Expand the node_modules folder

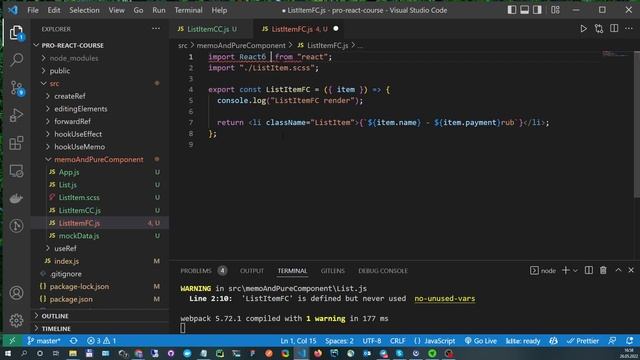tap(74, 58)
